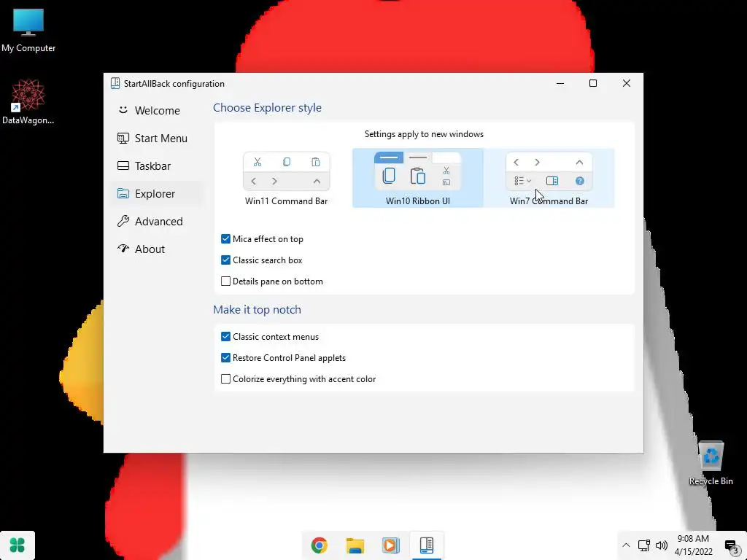The width and height of the screenshot is (747, 560).
Task: Click the Welcome smiley icon
Action: click(123, 110)
